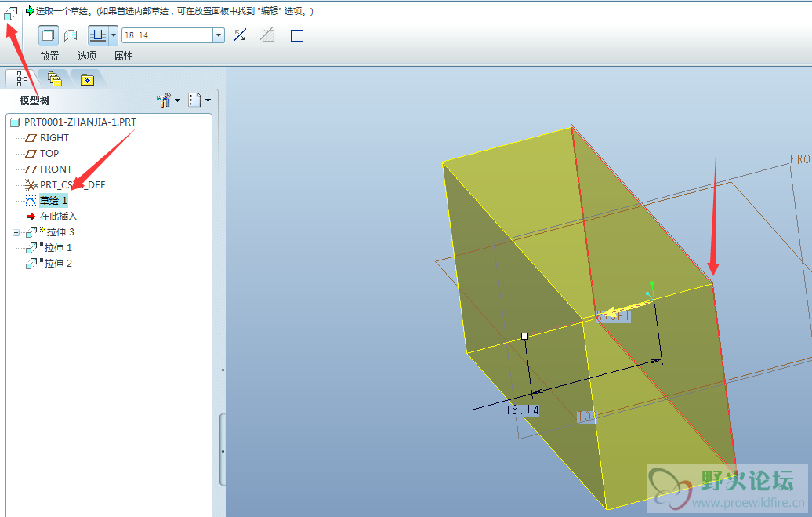This screenshot has height=517, width=812.
Task: Open the 选项 options panel
Action: point(86,56)
